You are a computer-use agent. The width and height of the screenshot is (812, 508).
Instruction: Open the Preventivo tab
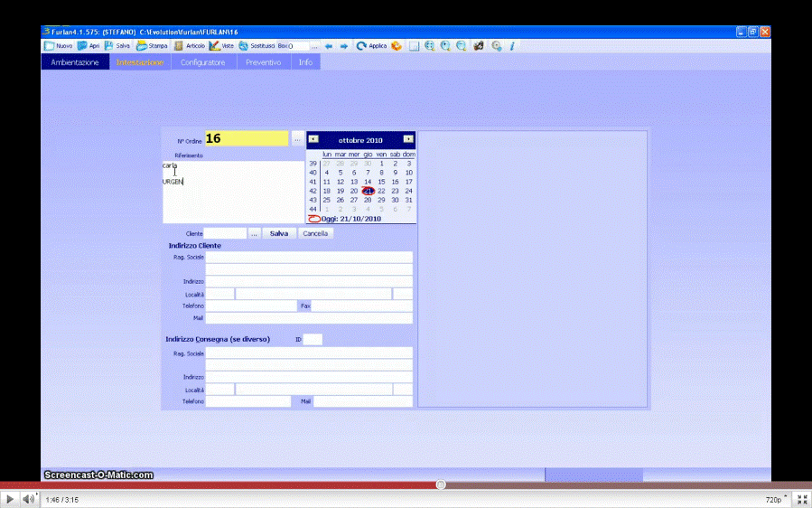(x=263, y=62)
